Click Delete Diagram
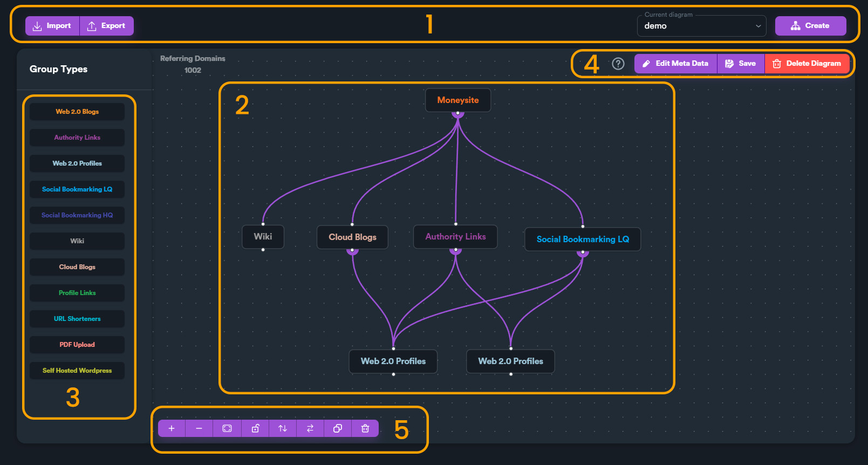Screen dimensions: 868x465 (807, 64)
